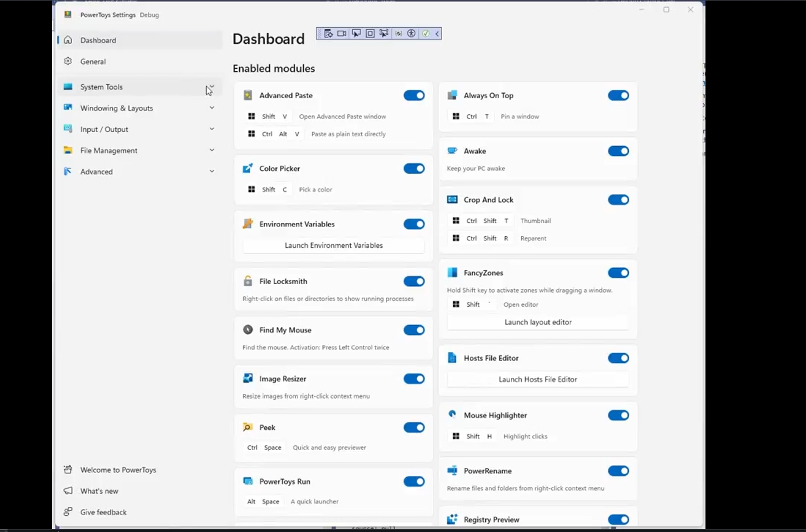Click accessibility scan person icon in debug toolbar

pyautogui.click(x=411, y=34)
